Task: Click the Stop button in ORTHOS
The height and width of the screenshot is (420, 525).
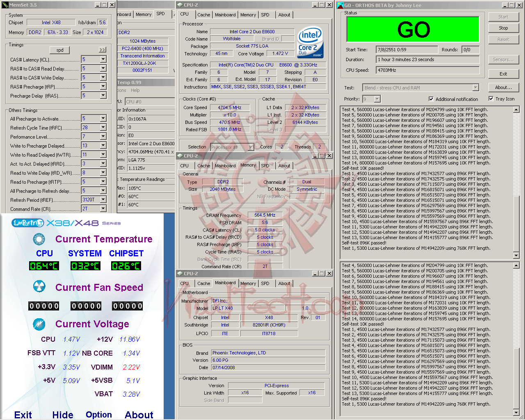Action: coord(503,28)
